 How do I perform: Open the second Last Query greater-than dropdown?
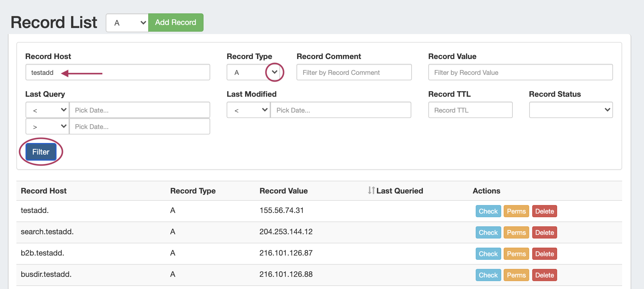click(x=47, y=127)
